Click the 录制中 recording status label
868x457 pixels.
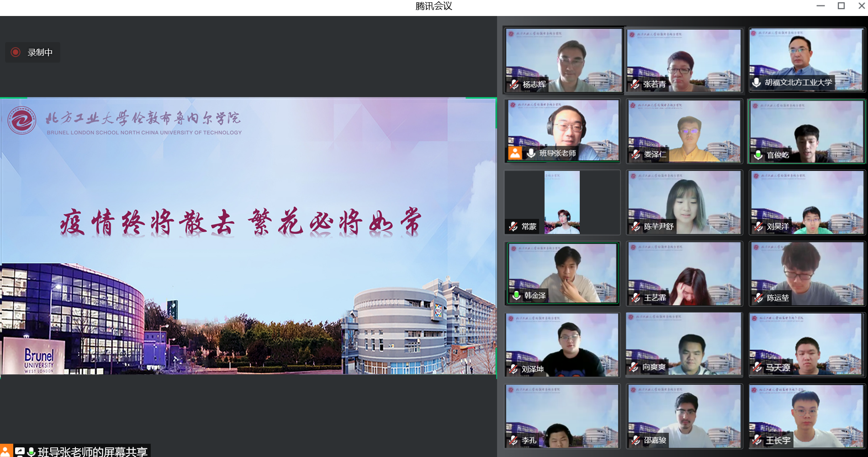pos(40,53)
